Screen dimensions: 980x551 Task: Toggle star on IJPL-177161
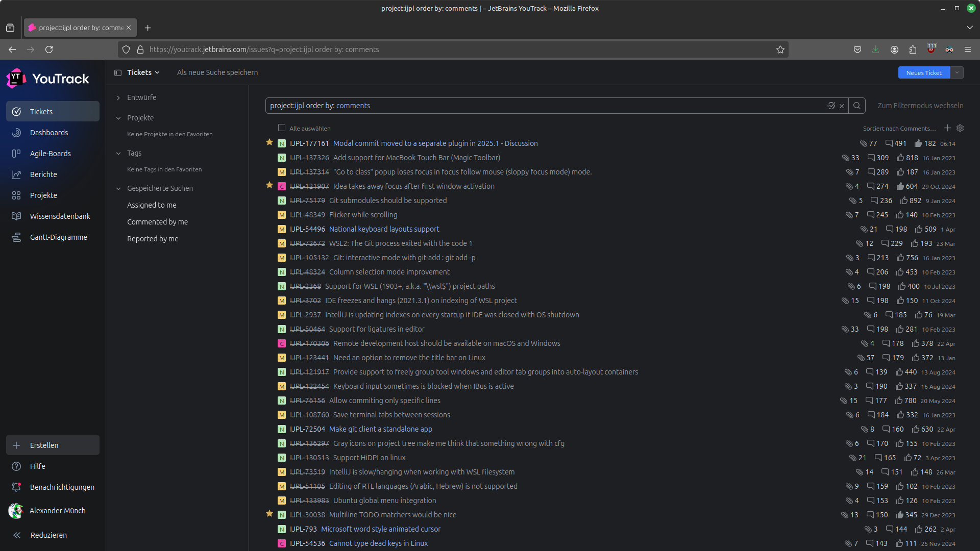point(269,142)
